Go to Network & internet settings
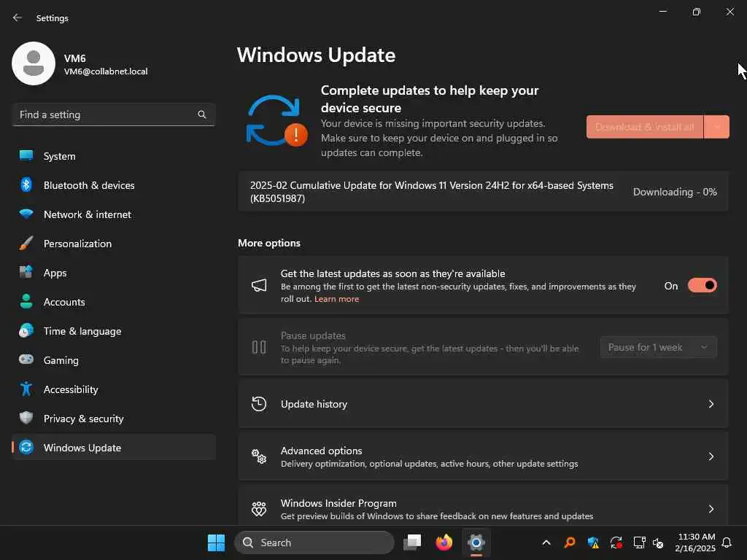Image resolution: width=747 pixels, height=560 pixels. [113, 214]
